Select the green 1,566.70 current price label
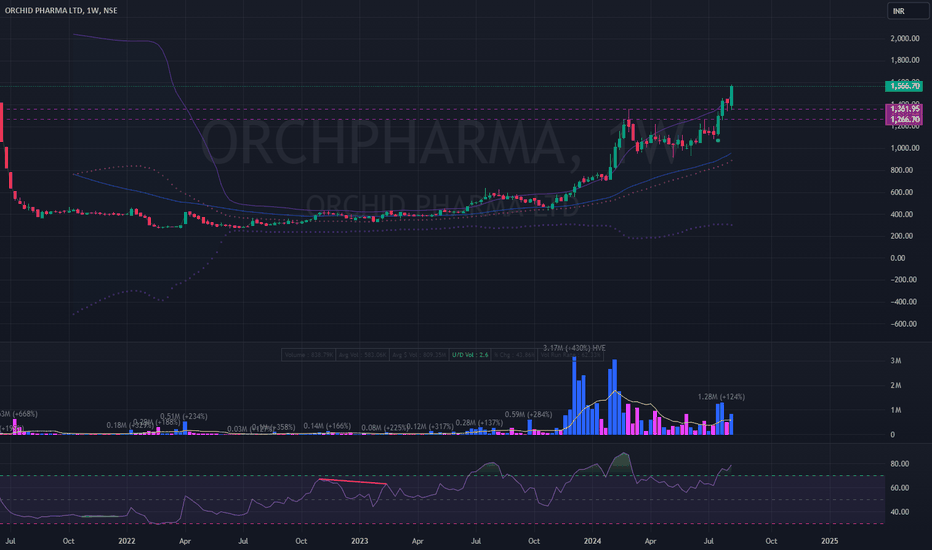Screen dimensions: 932x550 pyautogui.click(x=904, y=86)
